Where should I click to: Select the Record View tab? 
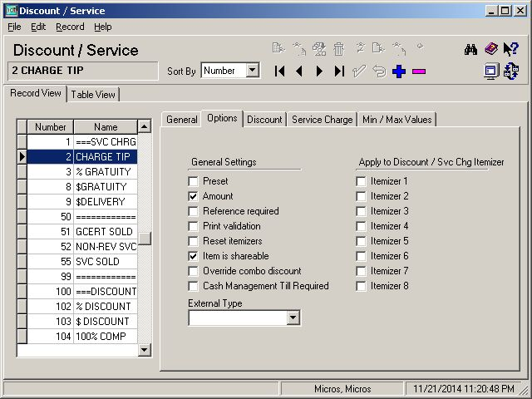(x=35, y=93)
